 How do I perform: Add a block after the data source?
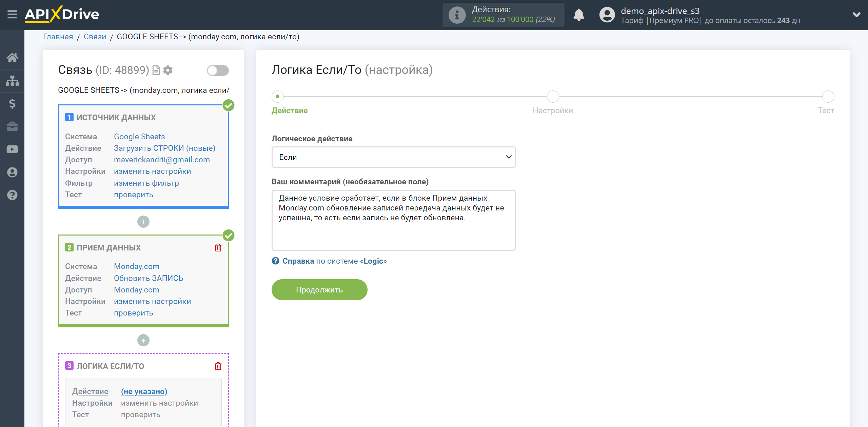[143, 222]
